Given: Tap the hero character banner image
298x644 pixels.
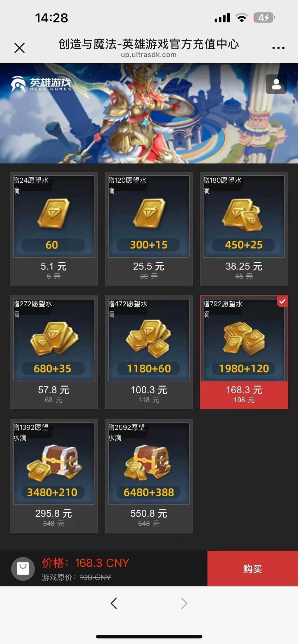Looking at the screenshot, I should click(149, 113).
